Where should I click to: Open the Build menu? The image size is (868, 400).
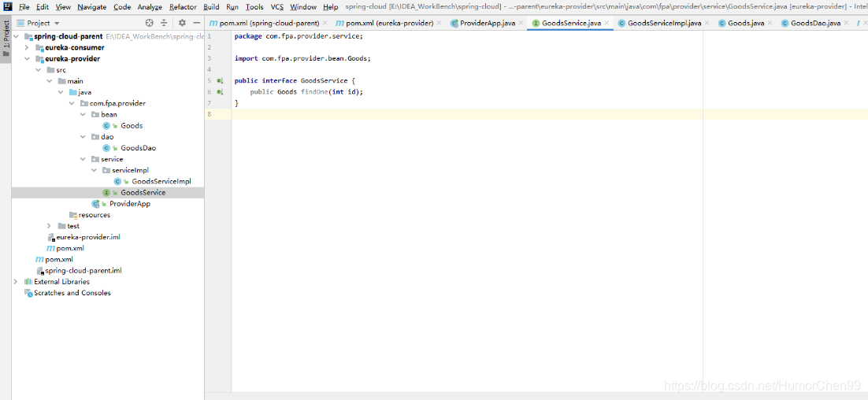click(211, 7)
